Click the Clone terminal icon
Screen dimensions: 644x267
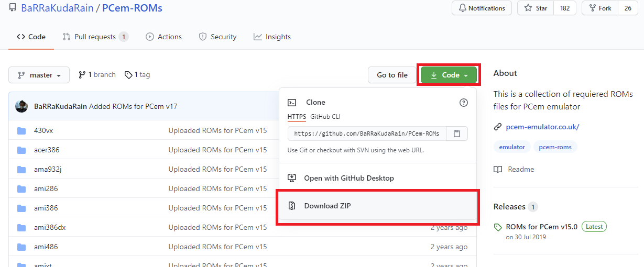pos(292,103)
